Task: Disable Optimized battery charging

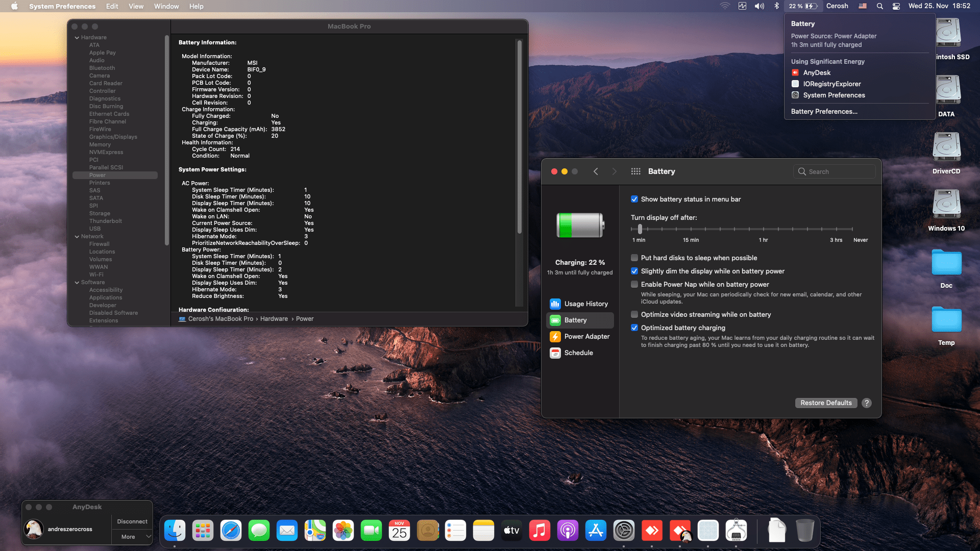Action: tap(634, 328)
